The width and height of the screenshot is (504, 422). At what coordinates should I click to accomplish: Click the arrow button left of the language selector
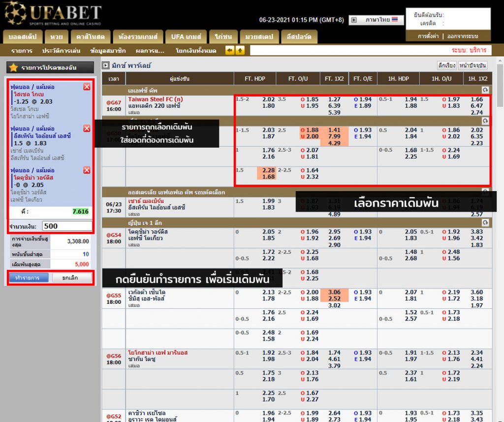pyautogui.click(x=353, y=20)
